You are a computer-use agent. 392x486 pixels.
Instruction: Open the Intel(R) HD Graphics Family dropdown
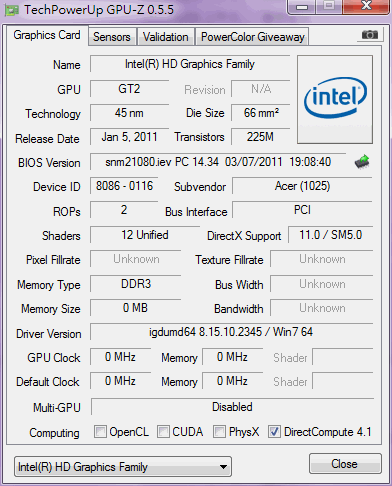(x=123, y=467)
